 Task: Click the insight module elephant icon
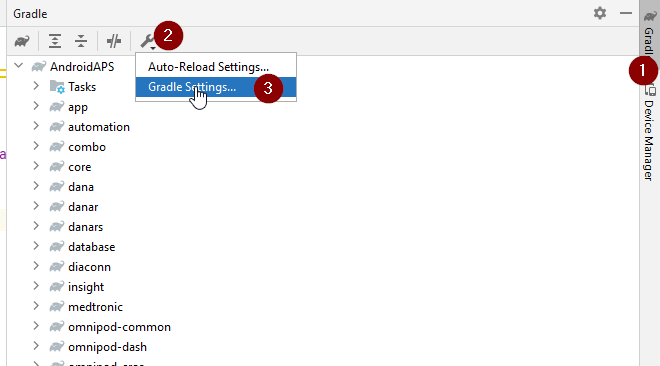point(56,286)
